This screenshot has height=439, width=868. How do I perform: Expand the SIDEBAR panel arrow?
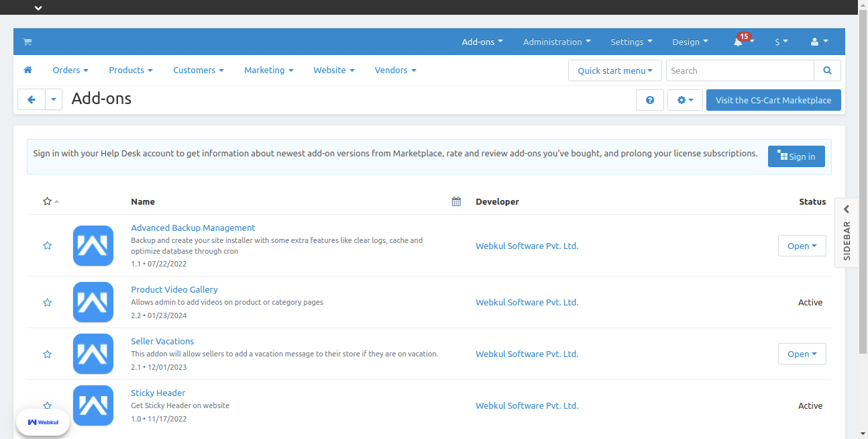[x=847, y=209]
